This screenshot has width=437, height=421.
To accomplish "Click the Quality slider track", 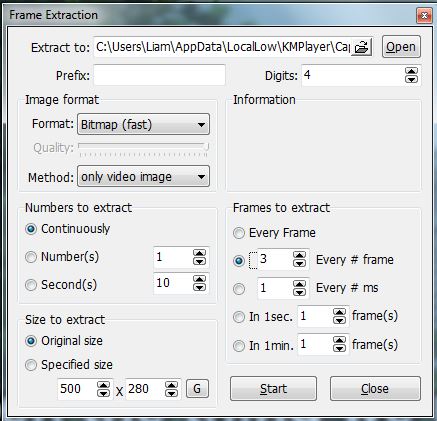I will (143, 147).
